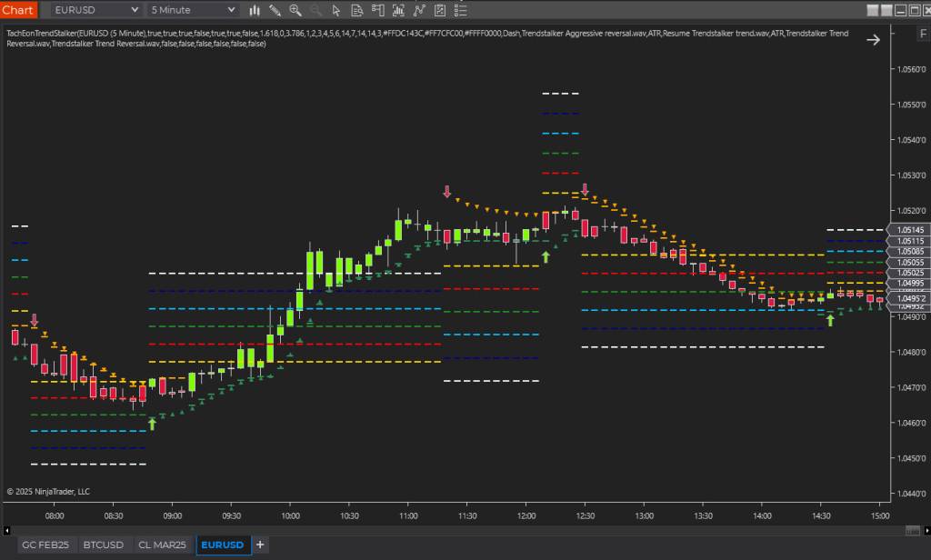Open the chart Properties list icon

460,11
